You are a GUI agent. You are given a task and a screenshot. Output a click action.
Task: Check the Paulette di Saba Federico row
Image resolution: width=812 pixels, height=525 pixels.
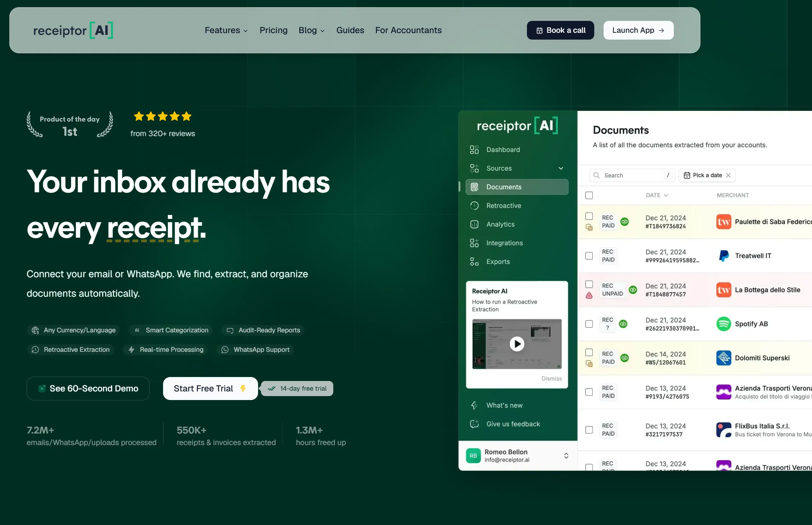coord(589,216)
